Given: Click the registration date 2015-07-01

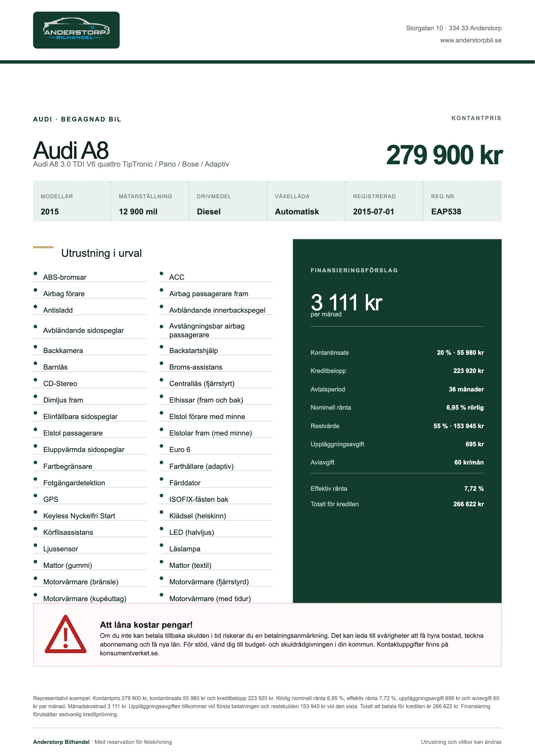Looking at the screenshot, I should [373, 212].
